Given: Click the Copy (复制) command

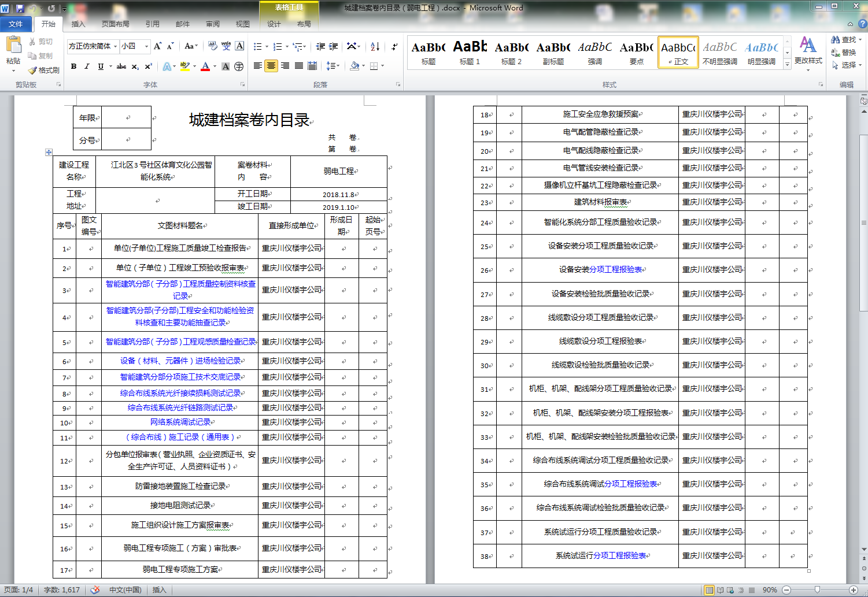Looking at the screenshot, I should 40,56.
